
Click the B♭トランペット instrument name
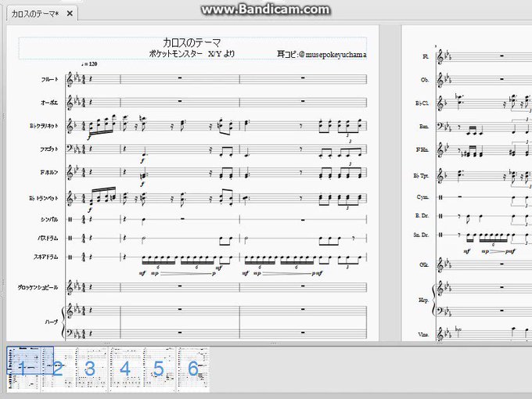click(x=44, y=198)
